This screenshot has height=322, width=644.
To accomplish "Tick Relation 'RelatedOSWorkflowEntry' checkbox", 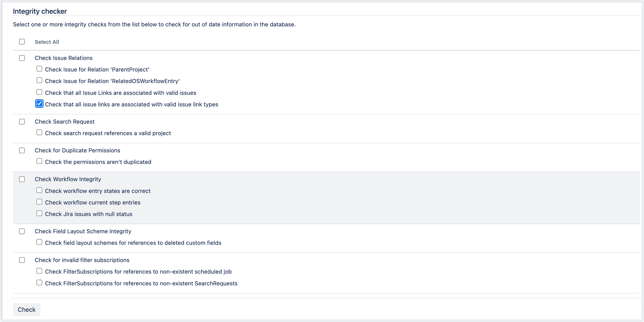I will [39, 80].
